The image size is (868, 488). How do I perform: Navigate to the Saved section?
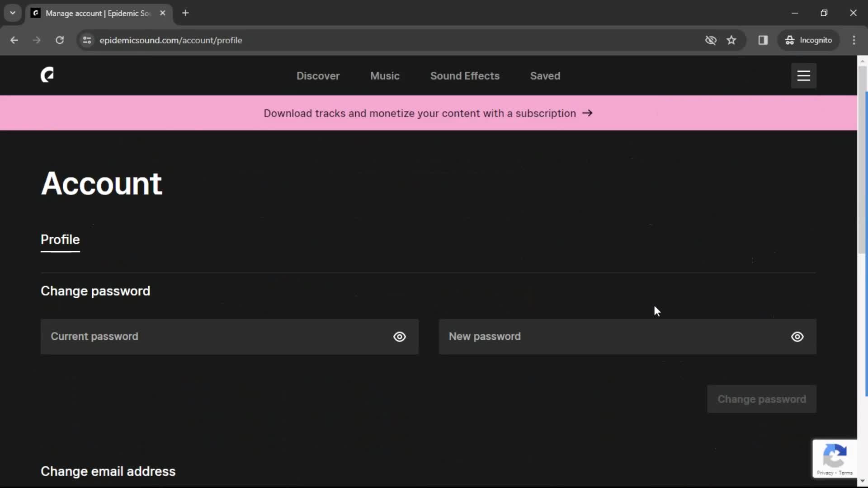click(x=545, y=75)
